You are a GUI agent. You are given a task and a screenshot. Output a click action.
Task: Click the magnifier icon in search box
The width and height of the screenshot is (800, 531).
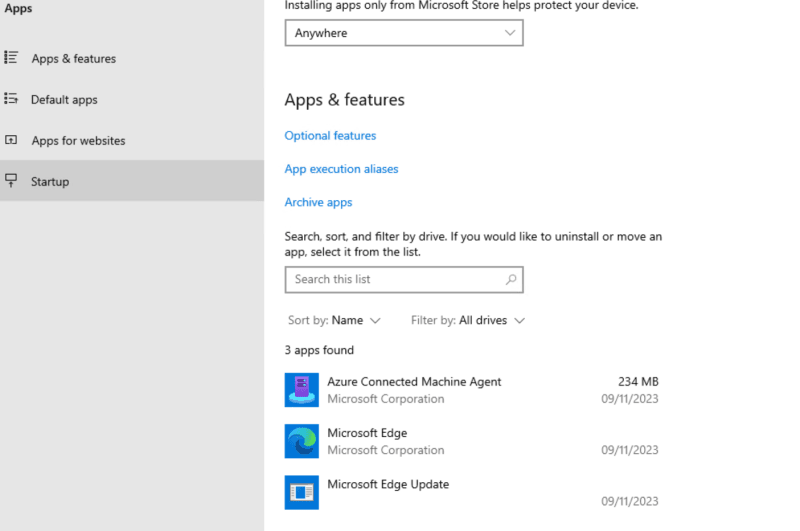pos(511,280)
